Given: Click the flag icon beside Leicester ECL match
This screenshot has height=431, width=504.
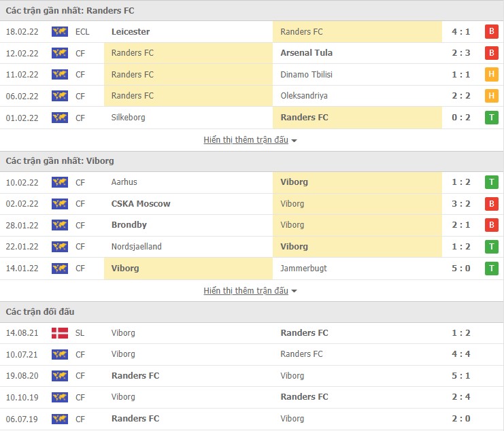Looking at the screenshot, I should 60,31.
